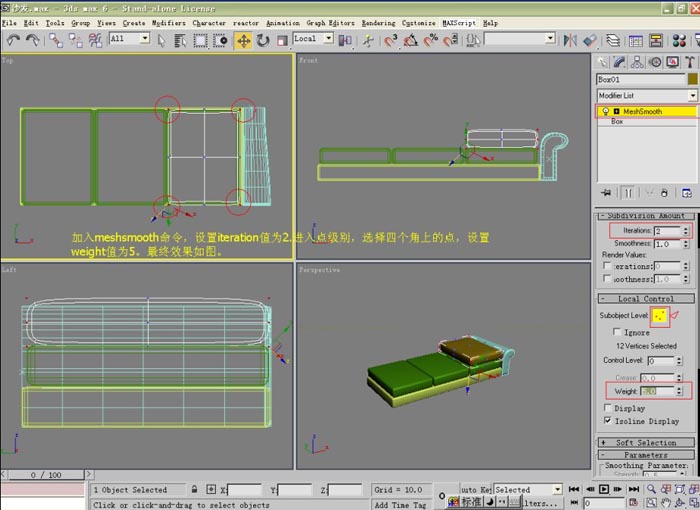
Task: Activate the Select and Scale tool
Action: (282, 41)
